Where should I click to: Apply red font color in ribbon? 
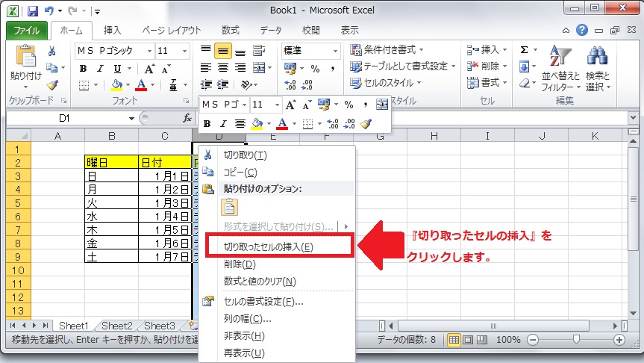coord(141,85)
